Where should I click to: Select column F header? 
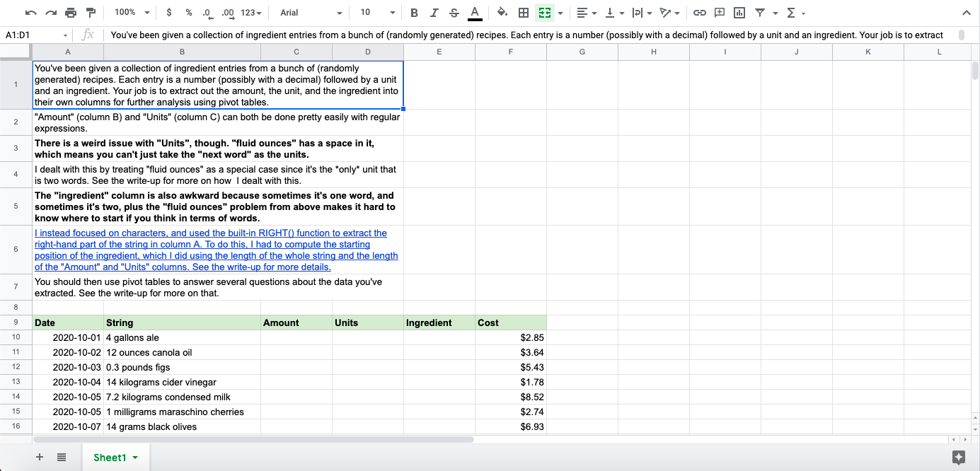pos(511,52)
